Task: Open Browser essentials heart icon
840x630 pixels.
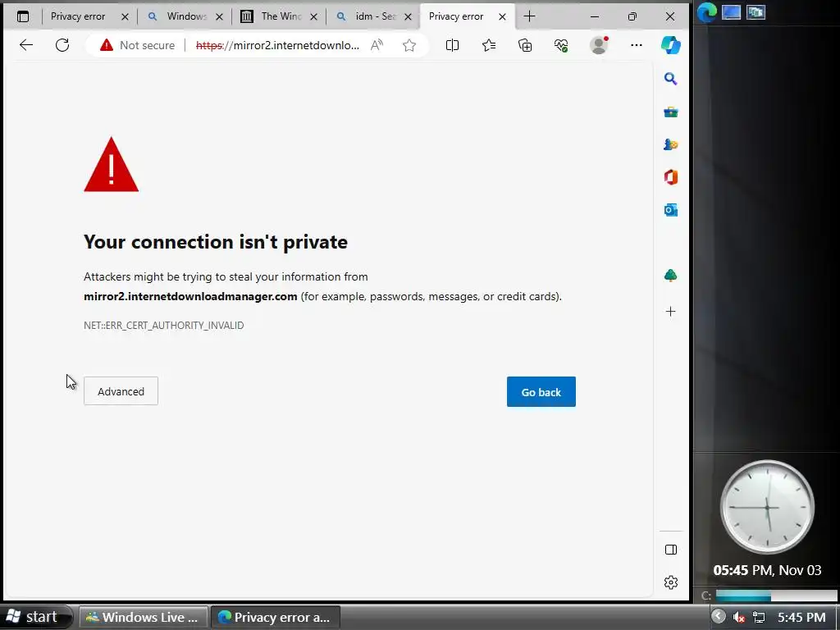Action: point(561,46)
